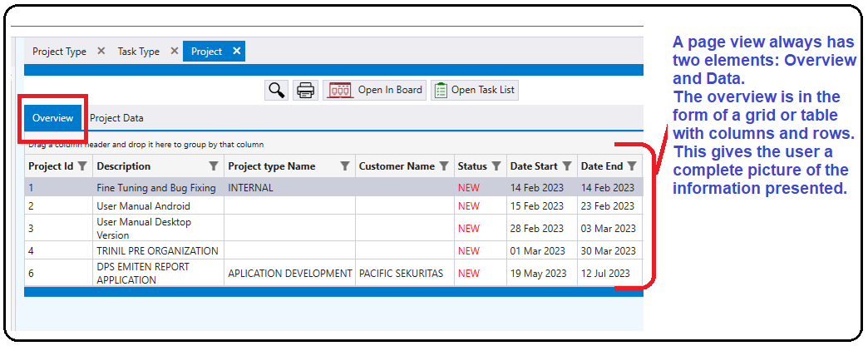868x346 pixels.
Task: Open filter for Project Id column
Action: pyautogui.click(x=82, y=166)
